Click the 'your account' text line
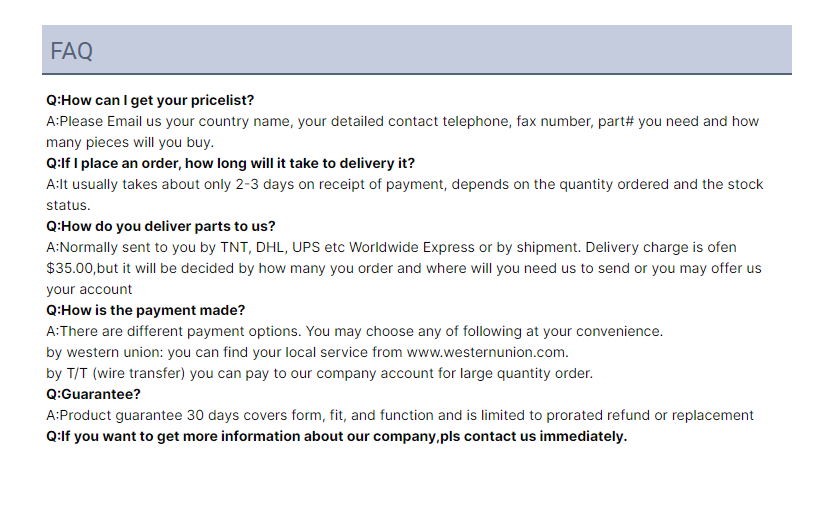Screen dimensions: 832x508 click(x=89, y=289)
